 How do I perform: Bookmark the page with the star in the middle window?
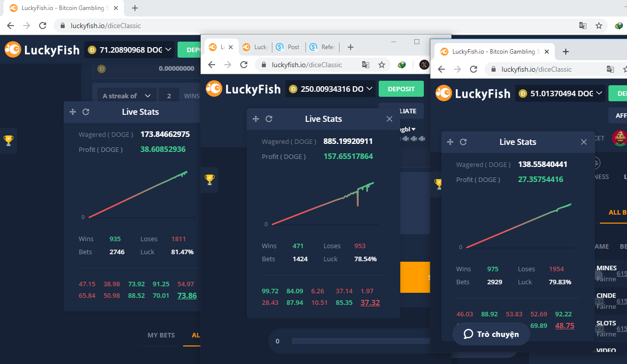[x=381, y=65]
